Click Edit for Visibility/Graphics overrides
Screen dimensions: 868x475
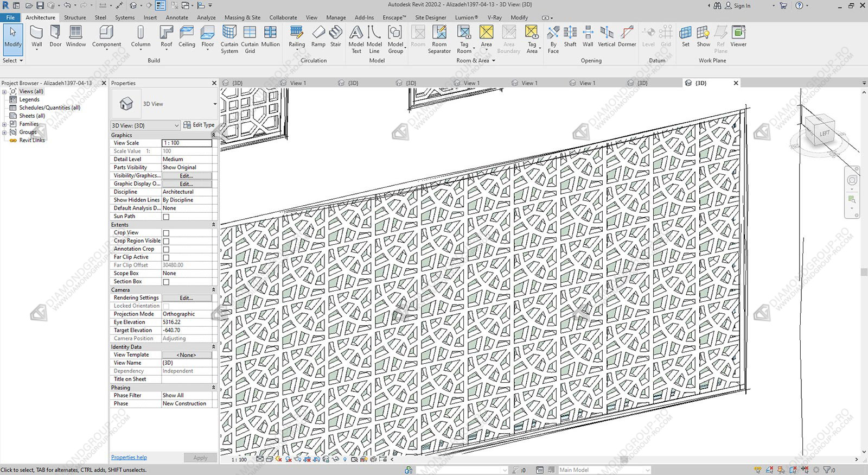coord(187,176)
